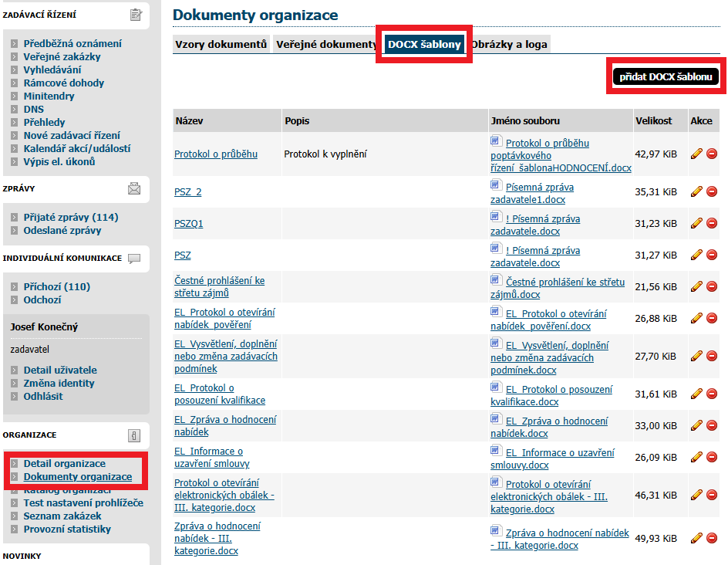
Task: Click docx file icon beside Písemná zpráva zadavatele1.docx
Action: [496, 186]
